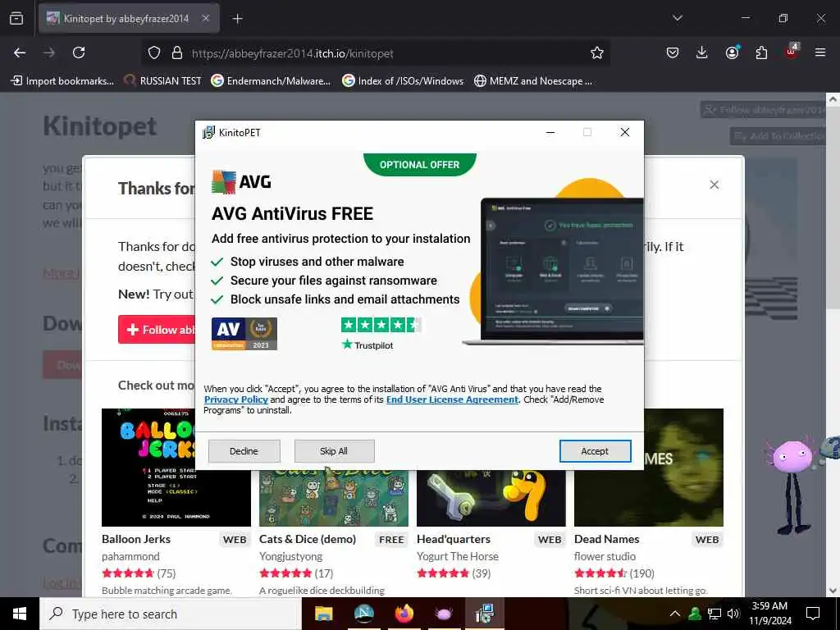Click the red Follow button
This screenshot has height=630, width=840.
157,330
